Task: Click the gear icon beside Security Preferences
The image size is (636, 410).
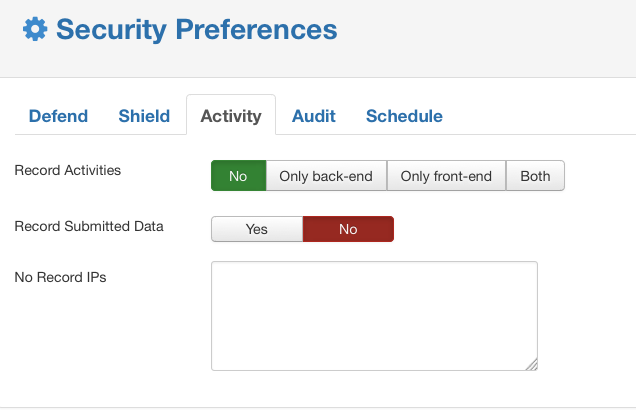Action: click(x=35, y=29)
